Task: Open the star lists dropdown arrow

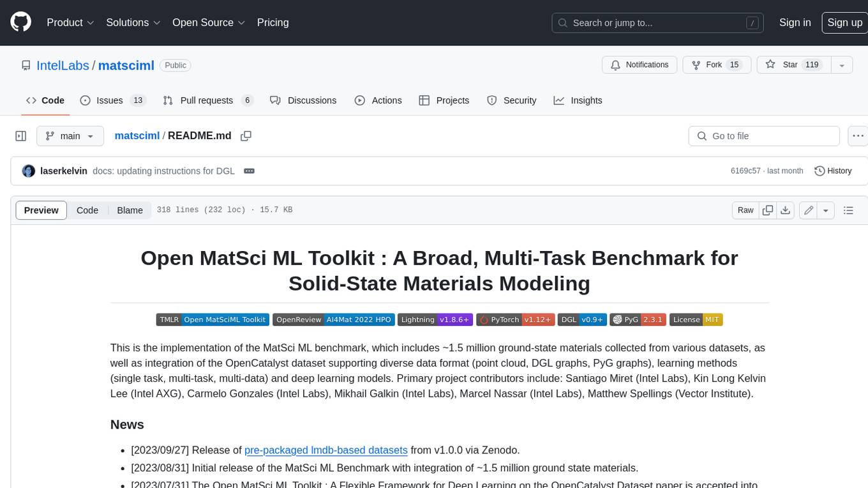Action: coord(842,65)
